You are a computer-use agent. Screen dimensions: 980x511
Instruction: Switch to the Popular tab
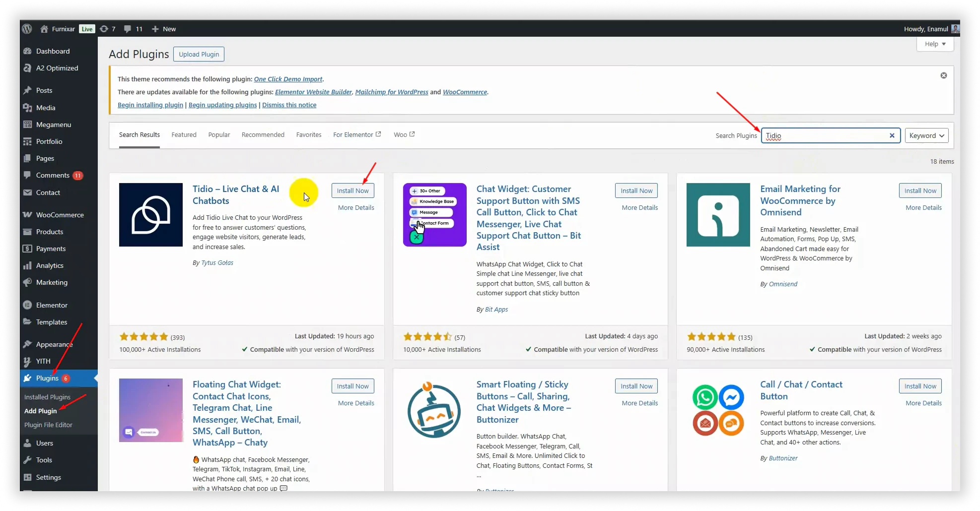219,134
